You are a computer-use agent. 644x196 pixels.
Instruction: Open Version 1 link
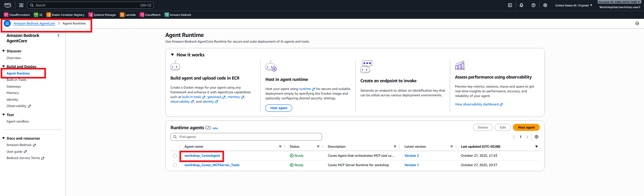[x=412, y=165]
